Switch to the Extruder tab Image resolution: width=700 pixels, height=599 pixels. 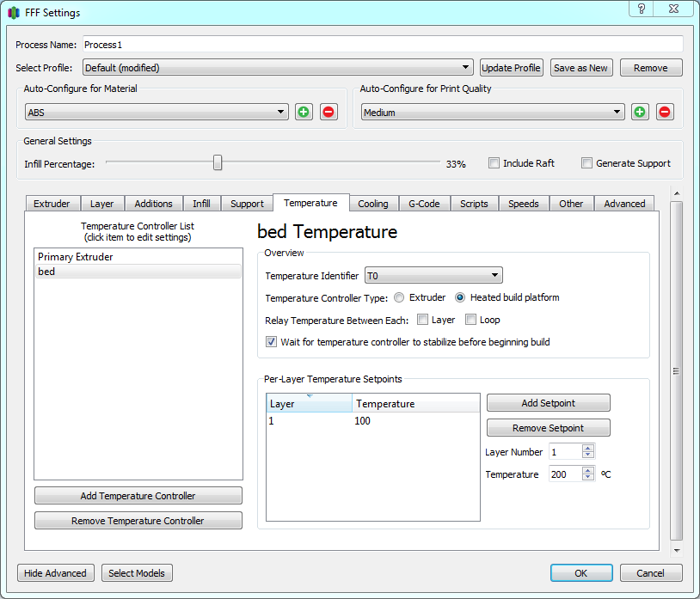(52, 204)
